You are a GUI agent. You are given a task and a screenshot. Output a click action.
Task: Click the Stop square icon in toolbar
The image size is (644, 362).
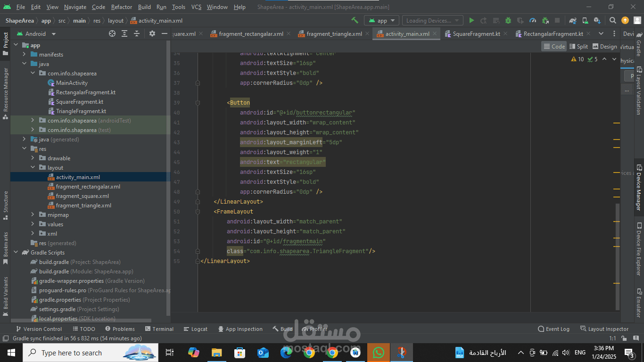557,20
